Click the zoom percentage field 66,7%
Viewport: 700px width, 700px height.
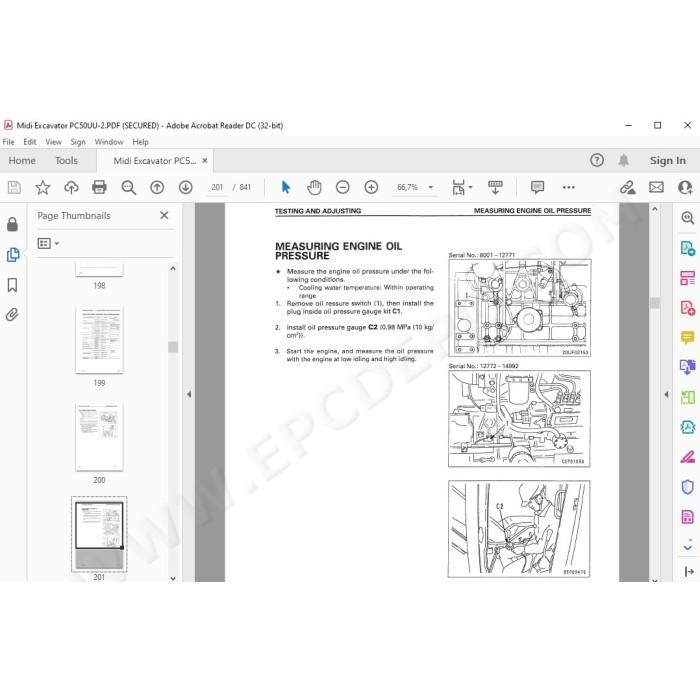pyautogui.click(x=408, y=188)
